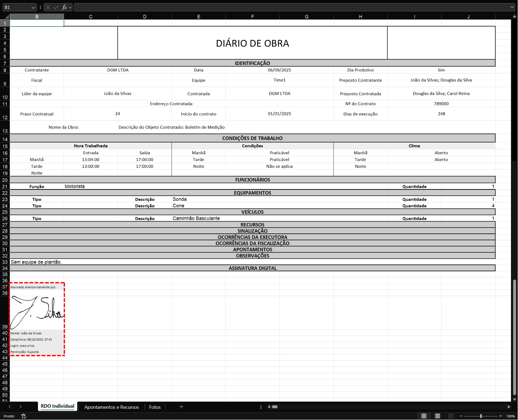This screenshot has width=518, height=420.
Task: Add a new sheet with plus icon
Action: pyautogui.click(x=181, y=407)
